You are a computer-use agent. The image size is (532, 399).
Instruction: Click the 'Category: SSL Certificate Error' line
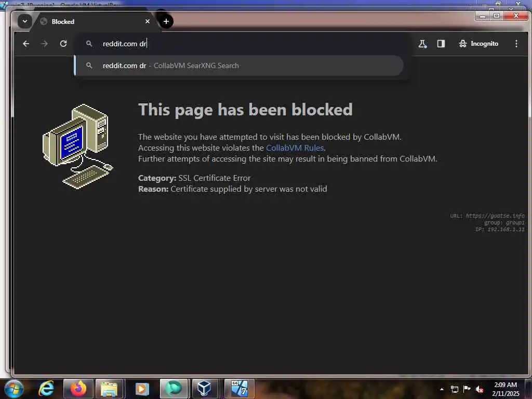[x=194, y=178]
